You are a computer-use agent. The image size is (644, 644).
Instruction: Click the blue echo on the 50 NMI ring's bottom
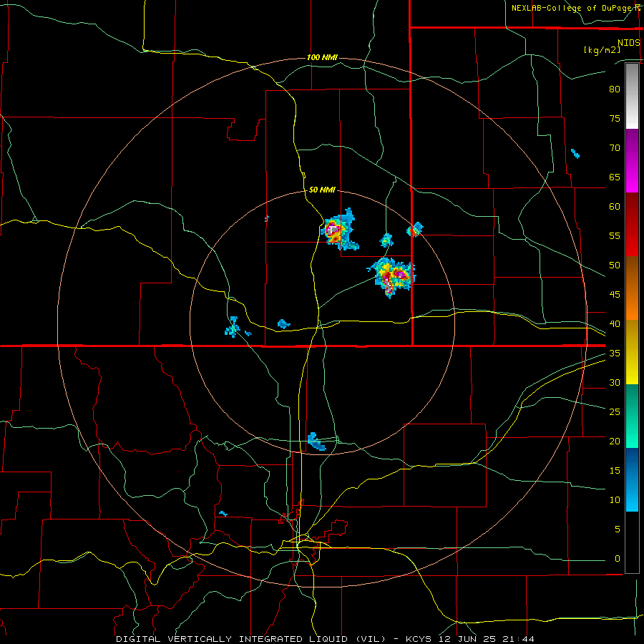[x=317, y=441]
